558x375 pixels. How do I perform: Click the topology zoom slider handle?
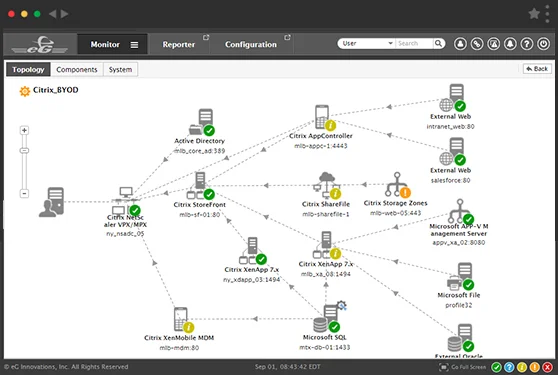pos(24,150)
